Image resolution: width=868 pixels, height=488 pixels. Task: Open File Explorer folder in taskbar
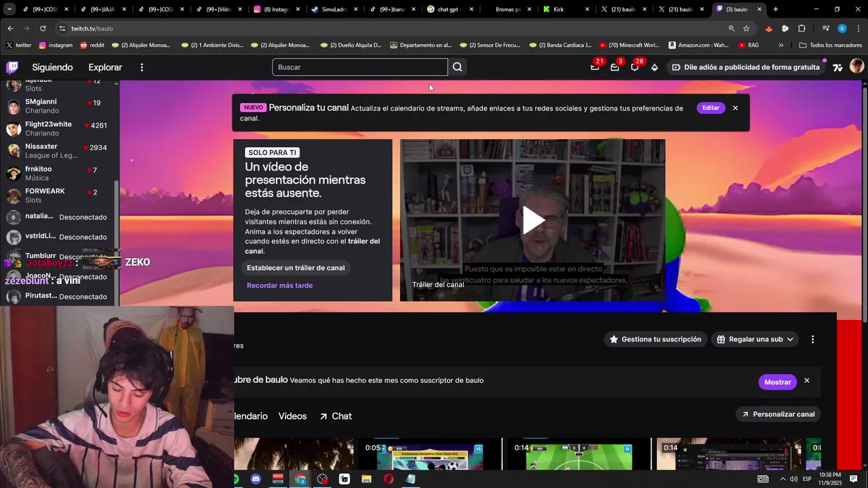[366, 479]
